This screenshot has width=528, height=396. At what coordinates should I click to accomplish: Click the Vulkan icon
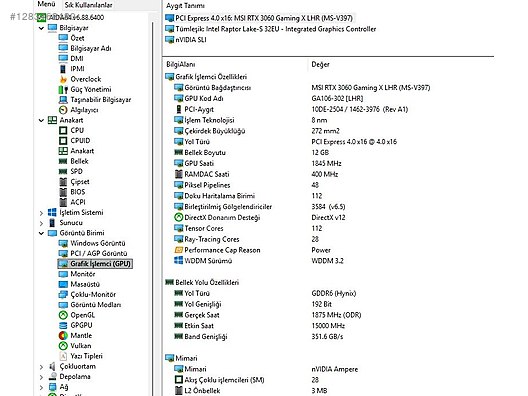coord(63,346)
